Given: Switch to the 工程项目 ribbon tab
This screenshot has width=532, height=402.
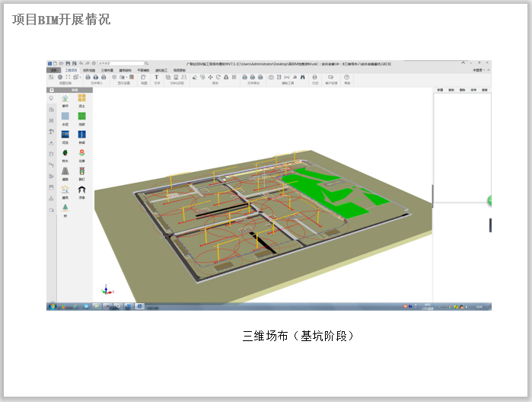Looking at the screenshot, I should point(71,70).
